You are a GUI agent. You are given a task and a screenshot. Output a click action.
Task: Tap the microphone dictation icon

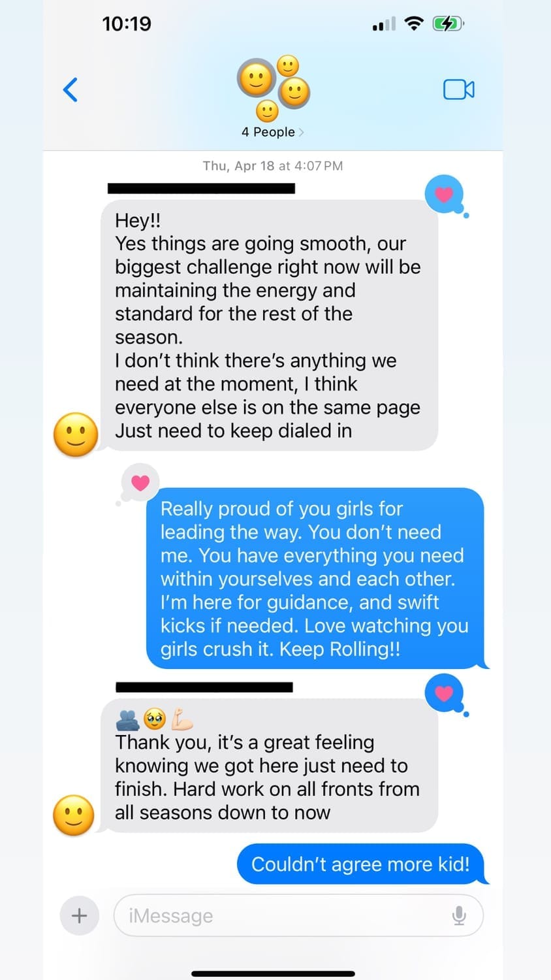point(459,916)
